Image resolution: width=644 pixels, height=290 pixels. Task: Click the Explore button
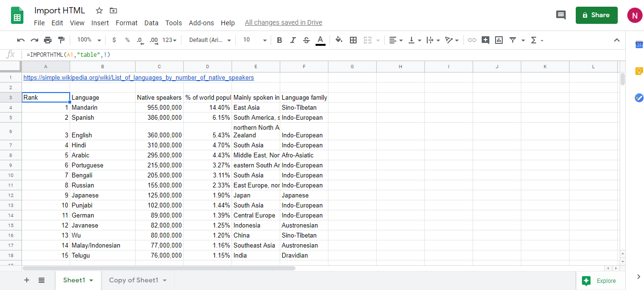(601, 280)
